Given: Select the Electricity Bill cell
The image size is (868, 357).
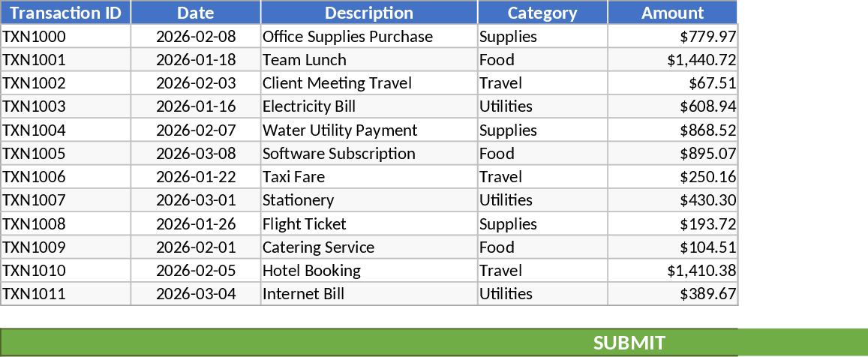Looking at the screenshot, I should 369,106.
